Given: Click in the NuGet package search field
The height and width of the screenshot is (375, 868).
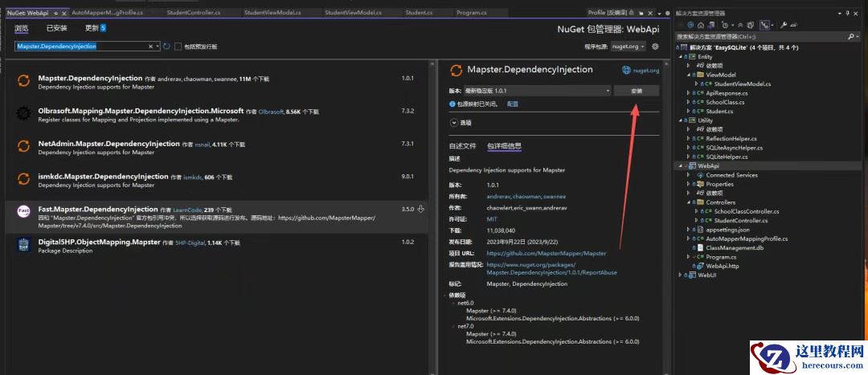Looking at the screenshot, I should pos(80,47).
